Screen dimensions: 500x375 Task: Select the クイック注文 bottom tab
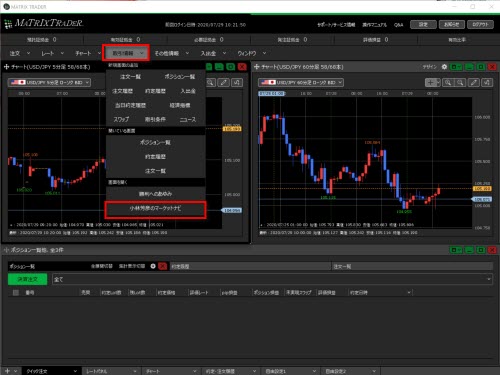click(x=51, y=371)
